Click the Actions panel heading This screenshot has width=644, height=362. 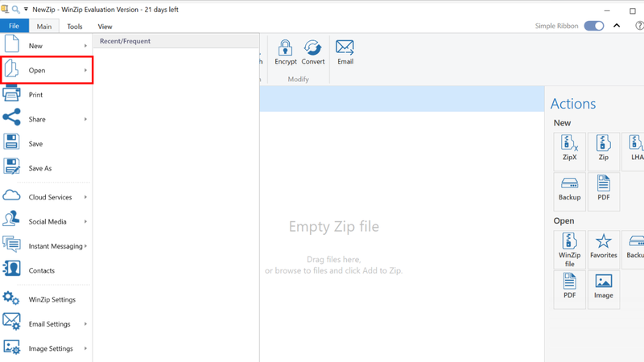pos(573,104)
